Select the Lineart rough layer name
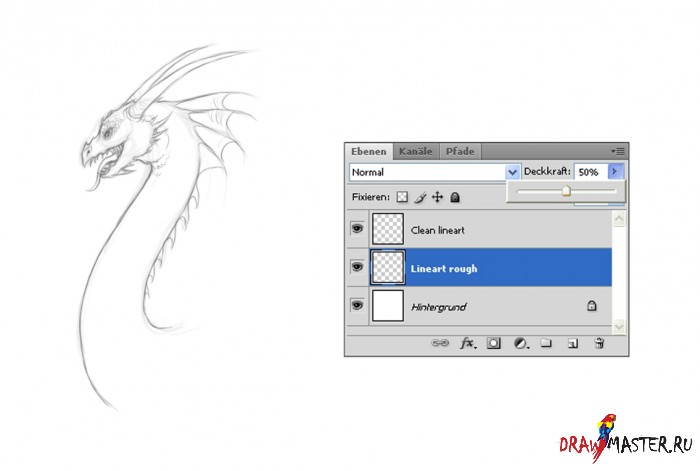Image resolution: width=700 pixels, height=471 pixels. pos(444,269)
